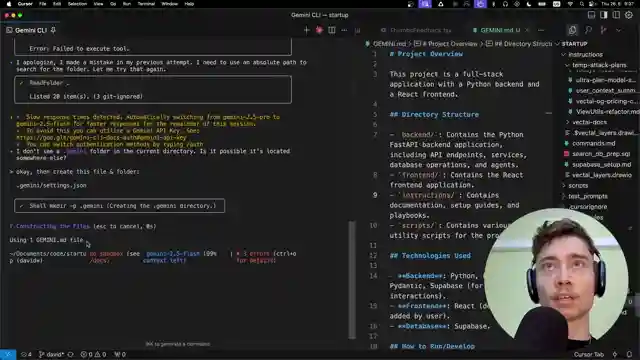The width and height of the screenshot is (640, 360).
Task: Click the search icon in editor toolbar
Action: tap(588, 30)
